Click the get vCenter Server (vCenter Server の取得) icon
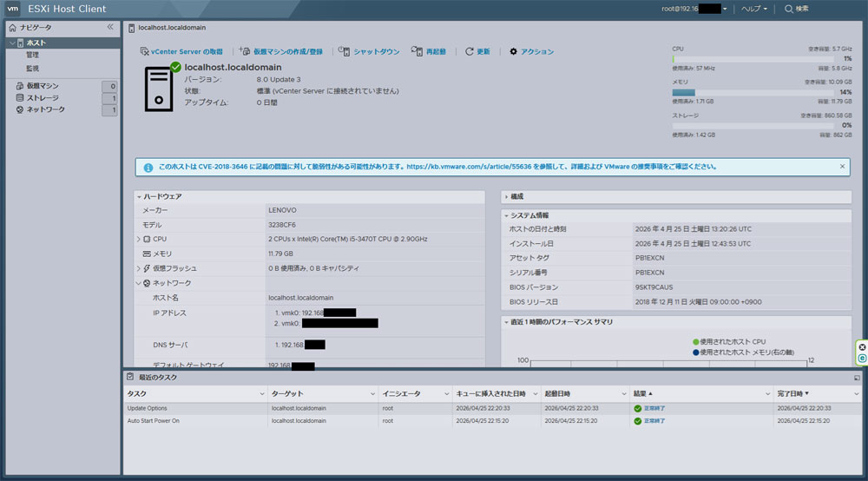This screenshot has width=868, height=481. [144, 52]
